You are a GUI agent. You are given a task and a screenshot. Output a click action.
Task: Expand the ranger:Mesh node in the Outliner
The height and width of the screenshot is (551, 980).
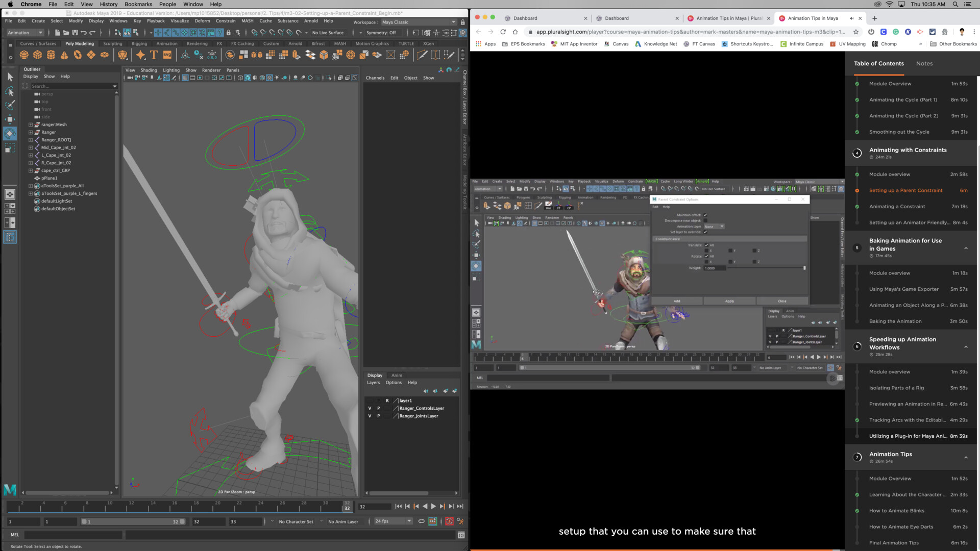(x=32, y=124)
